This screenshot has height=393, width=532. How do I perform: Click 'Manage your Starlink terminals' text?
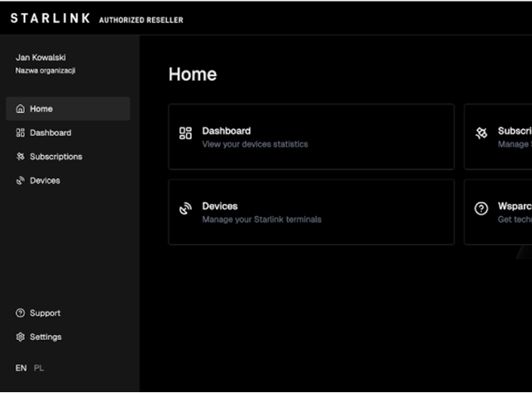coord(262,219)
